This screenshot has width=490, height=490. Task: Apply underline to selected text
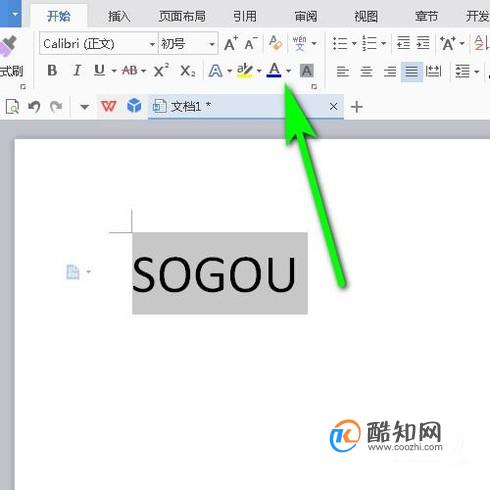(99, 71)
